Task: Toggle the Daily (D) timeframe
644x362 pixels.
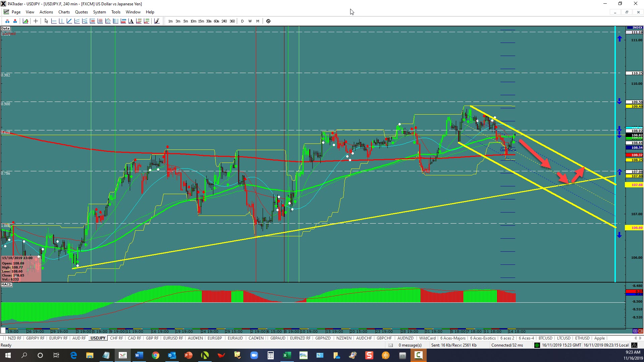Action: click(x=242, y=21)
